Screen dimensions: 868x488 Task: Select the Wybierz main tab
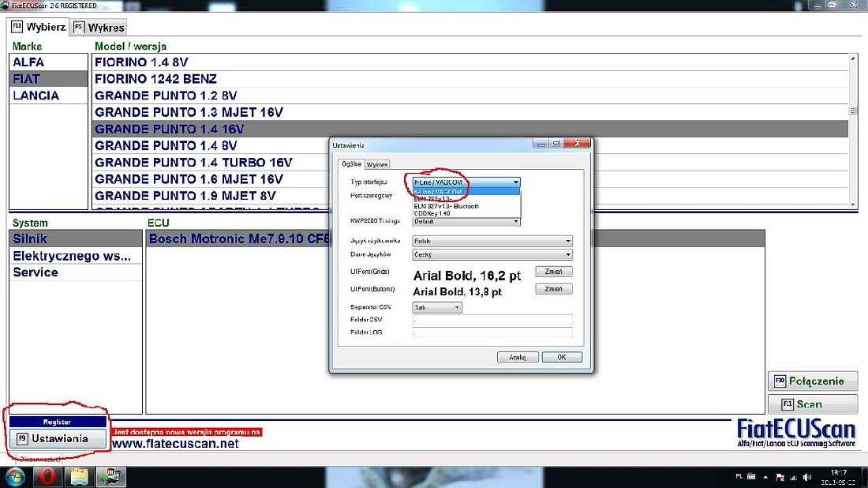(x=38, y=27)
